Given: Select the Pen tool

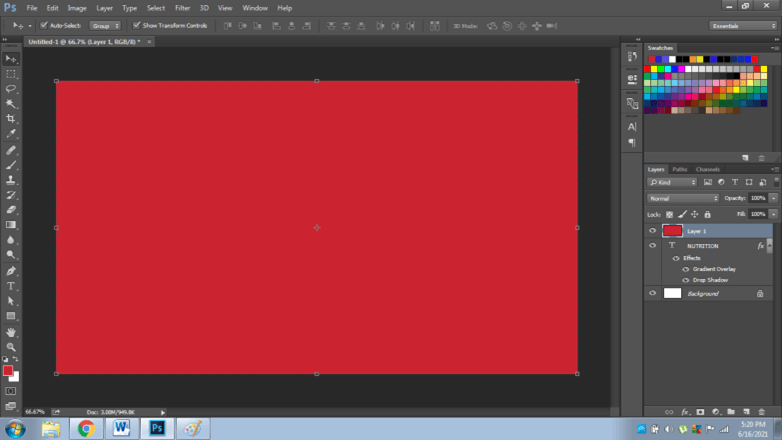Looking at the screenshot, I should 11,271.
